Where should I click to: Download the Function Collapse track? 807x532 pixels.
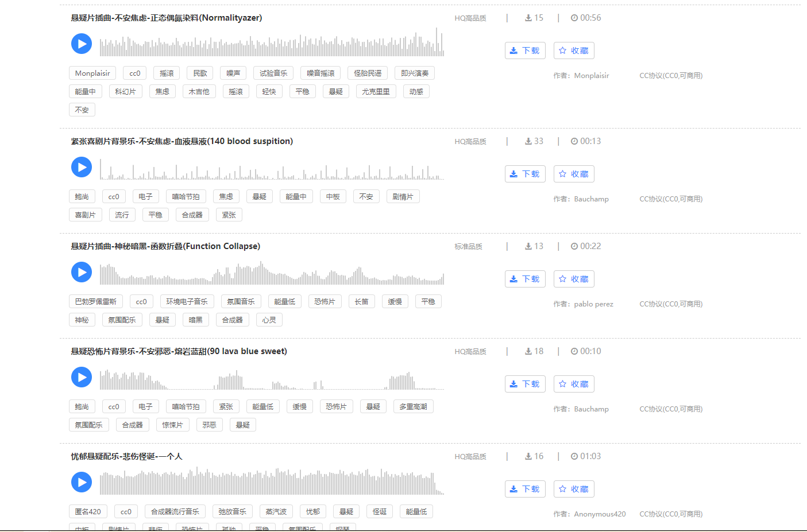click(x=525, y=279)
